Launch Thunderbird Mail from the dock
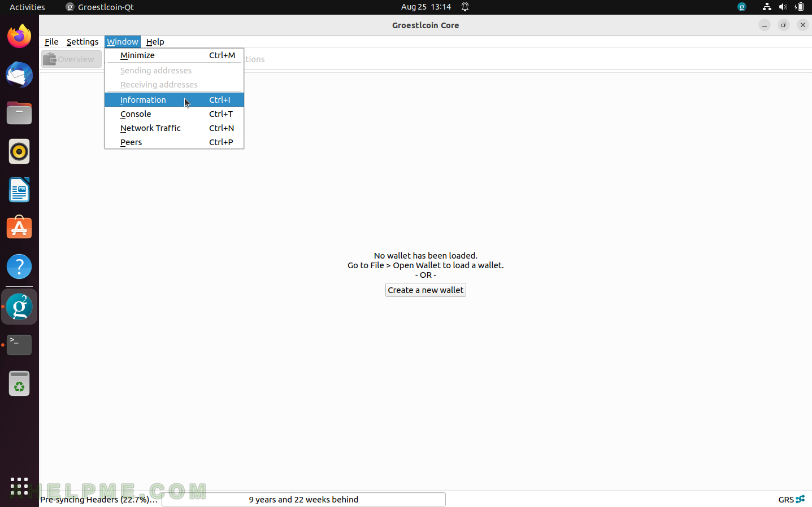This screenshot has width=812, height=507. pos(19,75)
